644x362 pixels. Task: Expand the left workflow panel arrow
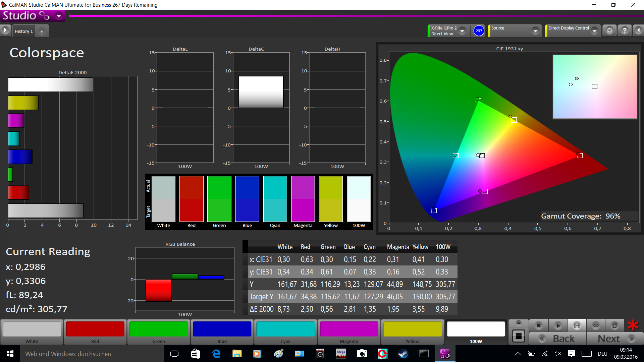pyautogui.click(x=5, y=31)
